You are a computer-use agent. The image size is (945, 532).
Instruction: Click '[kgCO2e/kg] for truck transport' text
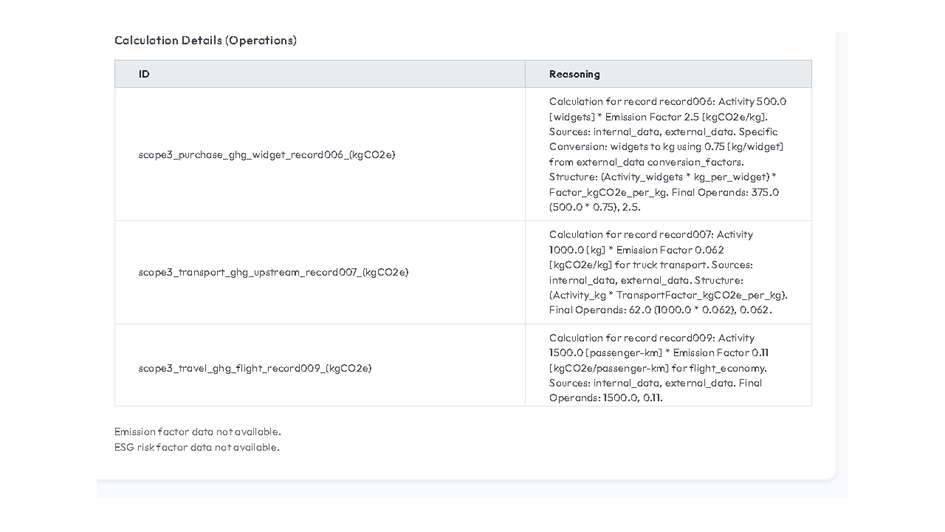[x=650, y=265]
